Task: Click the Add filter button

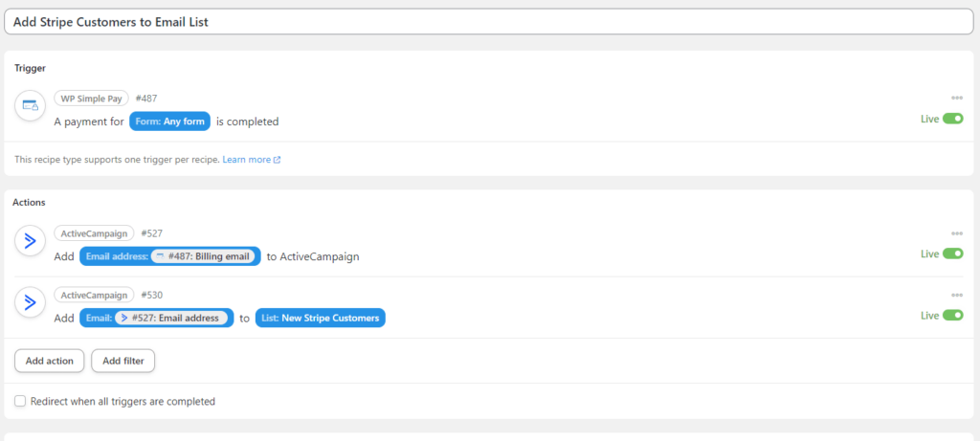Action: 122,361
